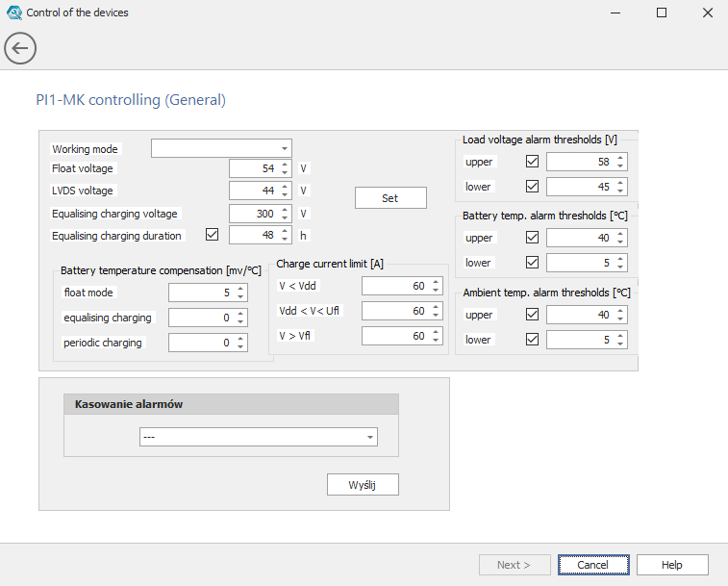Go back with the circular arrow icon
The image size is (728, 586).
tap(20, 48)
